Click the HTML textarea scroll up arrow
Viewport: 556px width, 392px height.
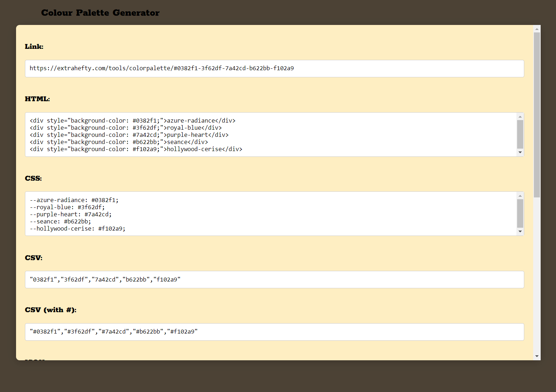pyautogui.click(x=520, y=117)
